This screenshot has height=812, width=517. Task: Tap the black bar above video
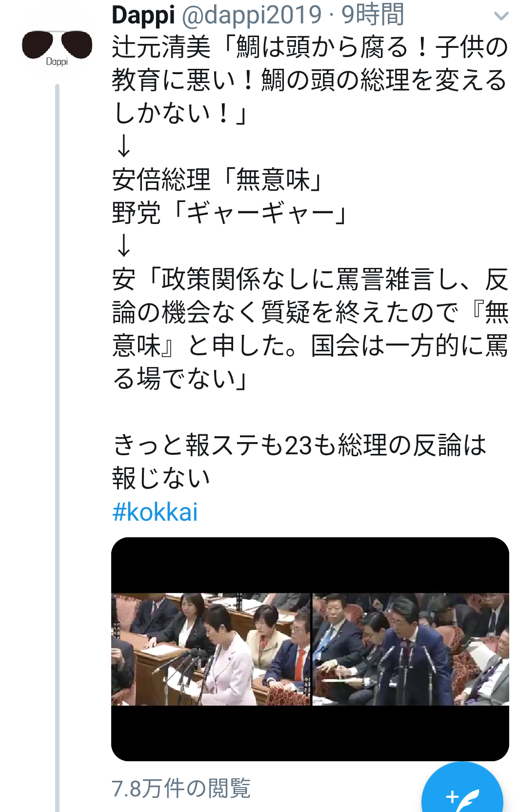click(x=310, y=565)
